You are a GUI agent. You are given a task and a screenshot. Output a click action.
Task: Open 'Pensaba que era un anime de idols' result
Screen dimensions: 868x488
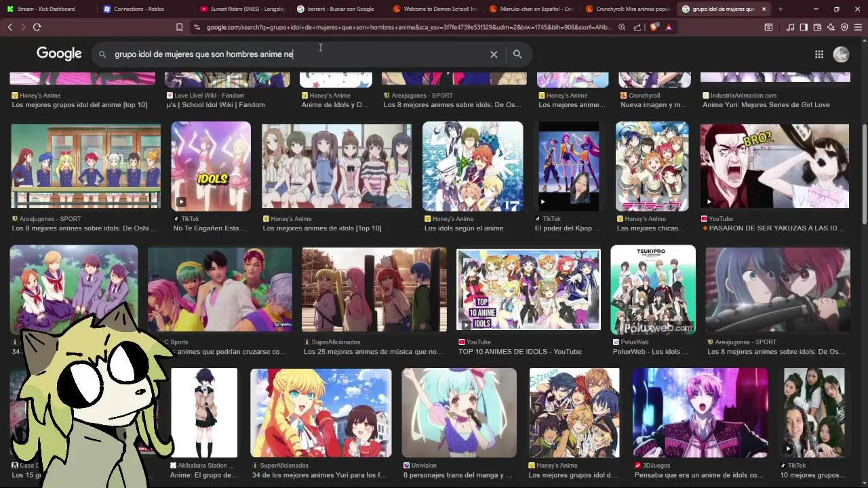698,475
